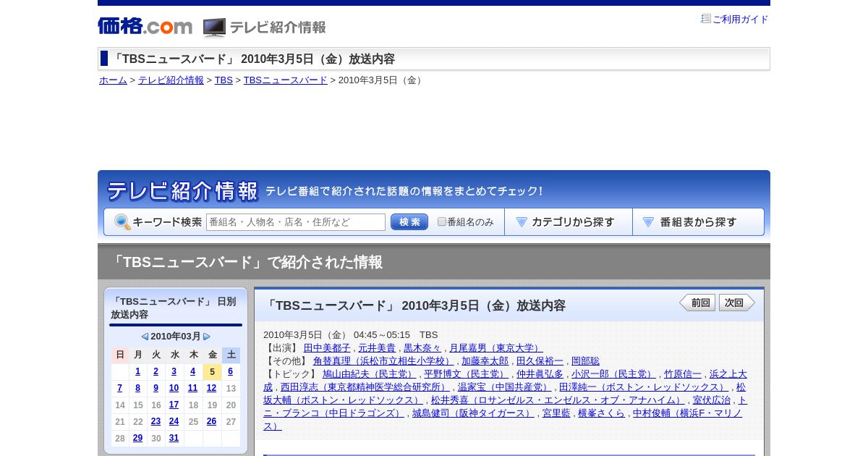868x456 pixels.
Task: Open the ご利用ガイド link
Action: 740,20
